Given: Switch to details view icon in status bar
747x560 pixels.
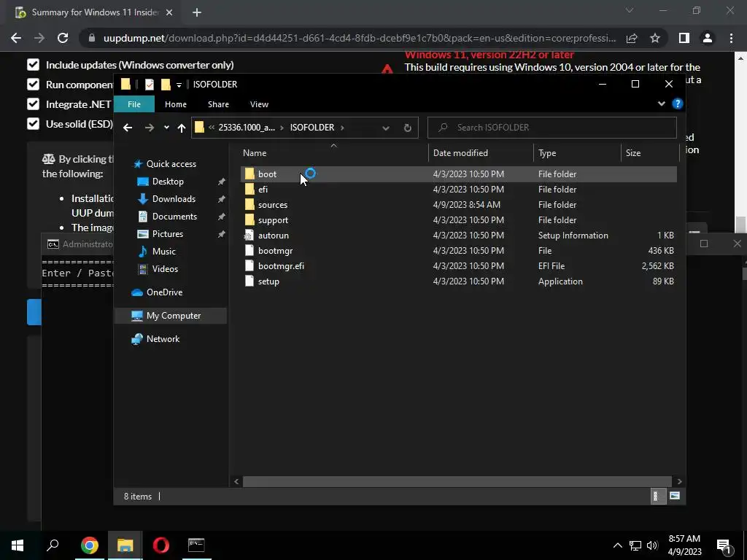Looking at the screenshot, I should click(x=658, y=496).
